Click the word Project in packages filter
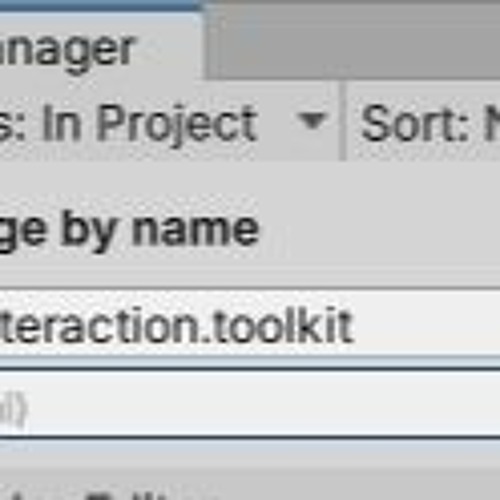The width and height of the screenshot is (500, 500). tap(177, 124)
